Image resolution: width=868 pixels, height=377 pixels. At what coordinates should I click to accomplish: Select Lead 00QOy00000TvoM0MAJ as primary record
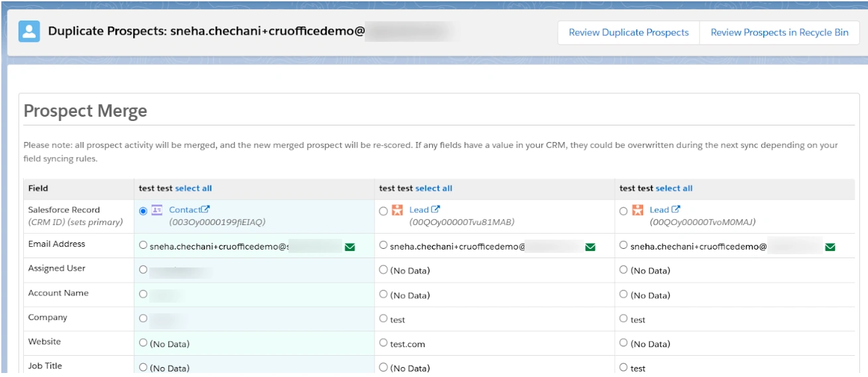click(623, 210)
